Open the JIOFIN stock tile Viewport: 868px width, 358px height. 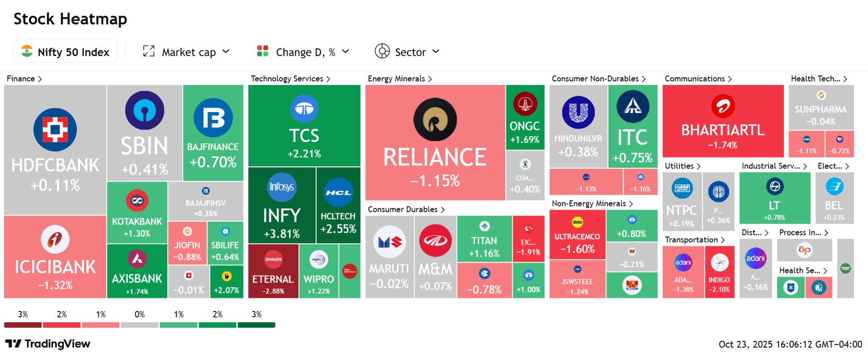tap(187, 244)
